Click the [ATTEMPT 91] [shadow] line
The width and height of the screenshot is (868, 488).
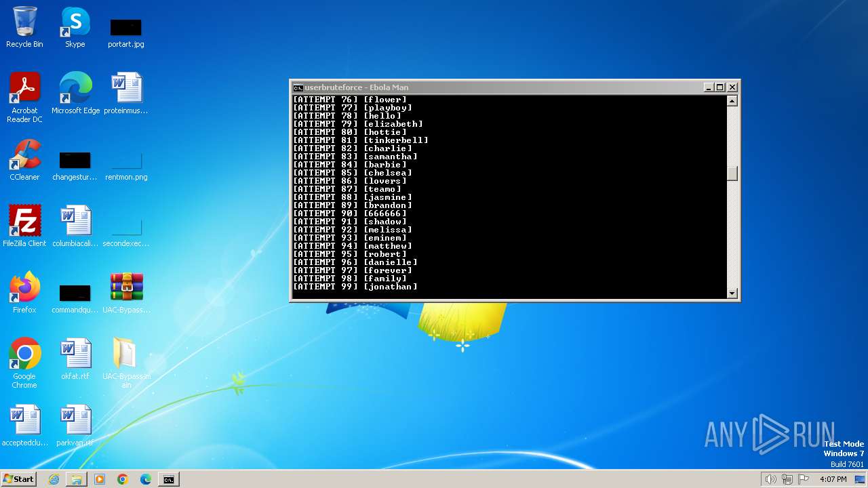[x=350, y=222]
